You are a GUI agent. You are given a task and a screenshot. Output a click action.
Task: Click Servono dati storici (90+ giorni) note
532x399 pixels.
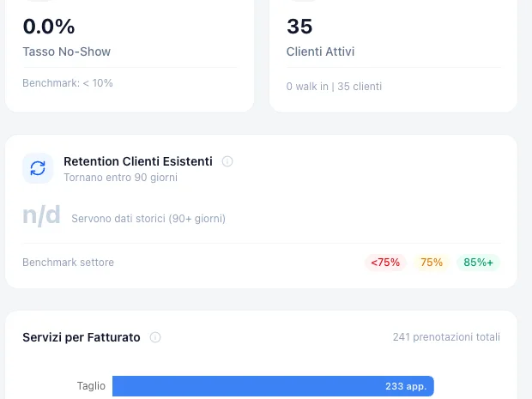[148, 219]
